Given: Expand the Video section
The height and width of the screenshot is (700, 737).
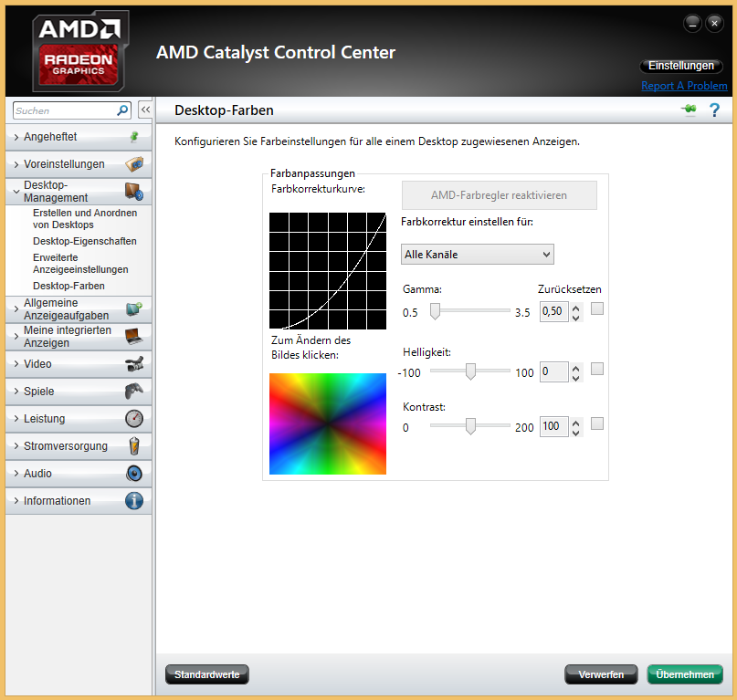Looking at the screenshot, I should [16, 364].
